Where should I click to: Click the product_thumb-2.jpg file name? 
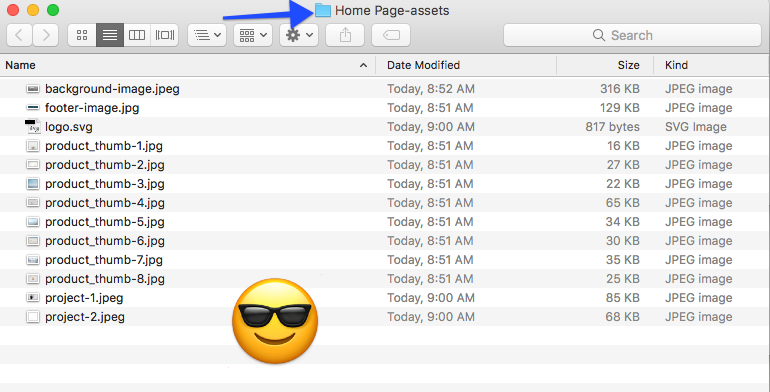click(x=105, y=165)
